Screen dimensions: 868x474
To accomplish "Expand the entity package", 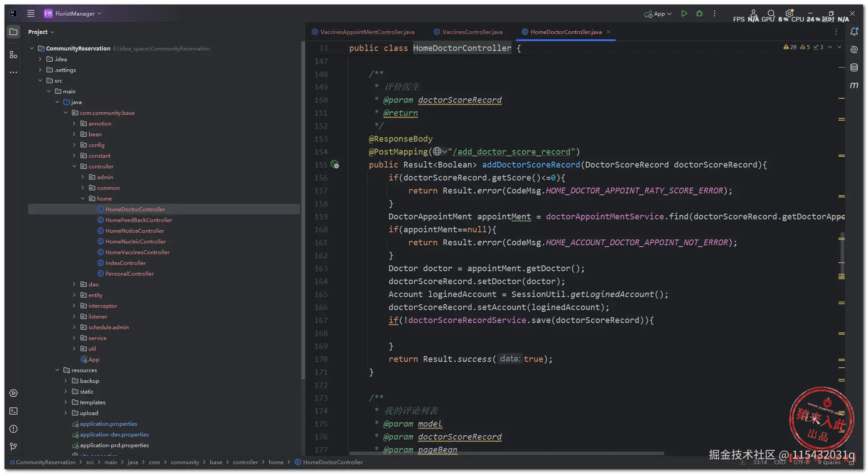I will (x=74, y=295).
